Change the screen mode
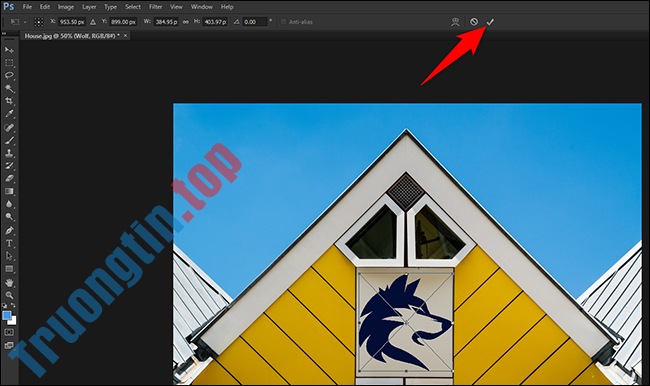 (x=9, y=345)
